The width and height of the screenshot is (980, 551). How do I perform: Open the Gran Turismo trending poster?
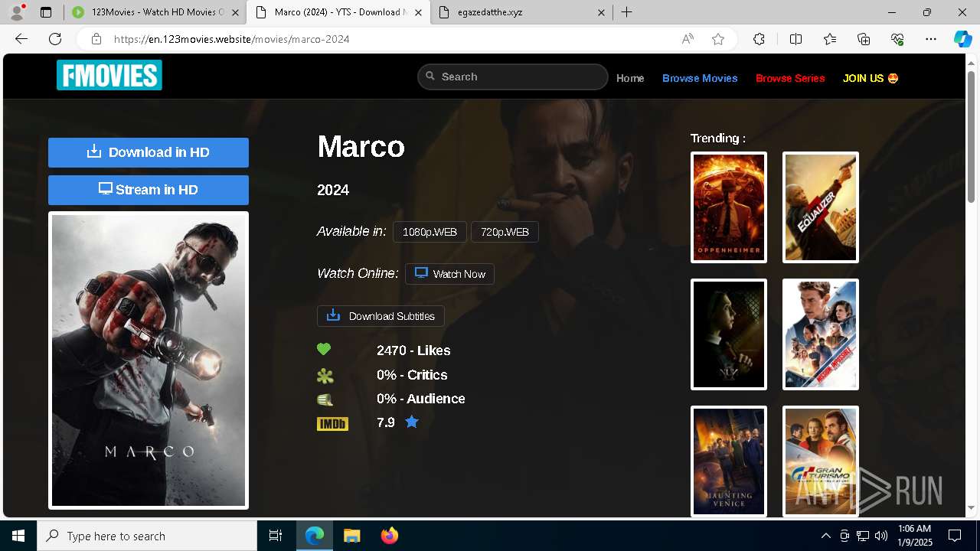pos(821,461)
